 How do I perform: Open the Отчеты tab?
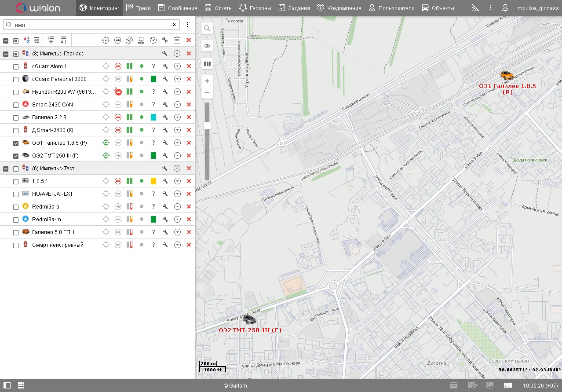click(219, 8)
